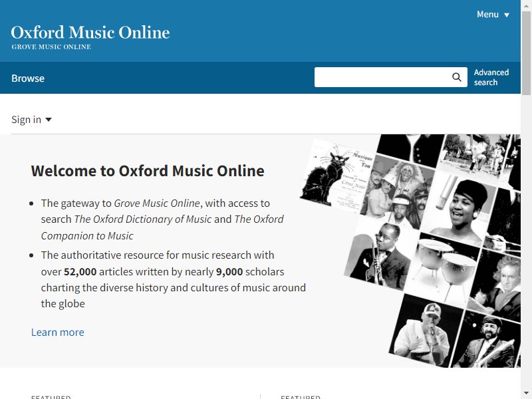Image resolution: width=532 pixels, height=399 pixels.
Task: Click the rapper with cap photo
Action: [x=426, y=331]
